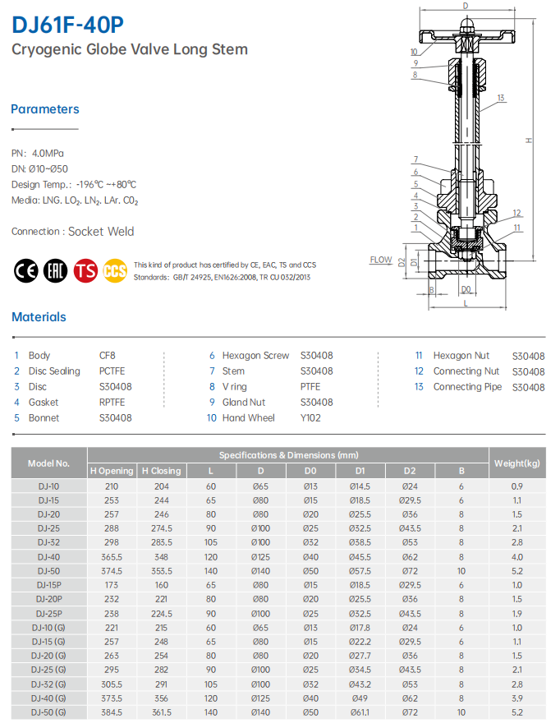The image size is (560, 728).
Task: Click the H Closing column header
Action: (161, 471)
